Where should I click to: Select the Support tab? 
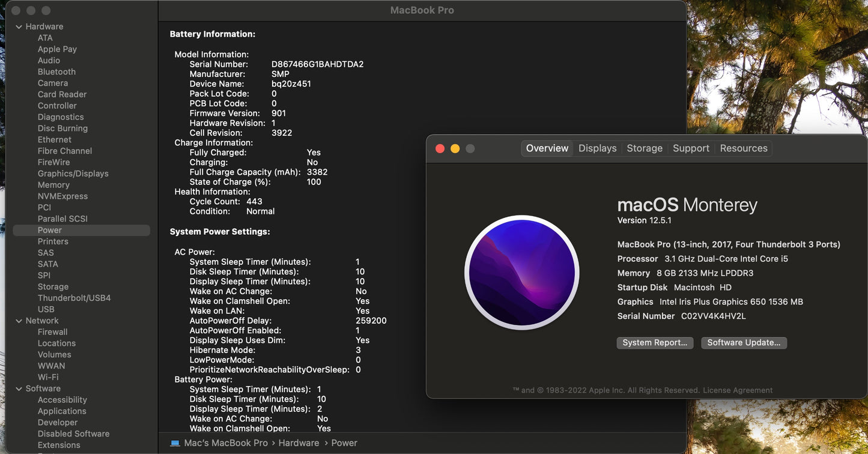[x=691, y=148]
